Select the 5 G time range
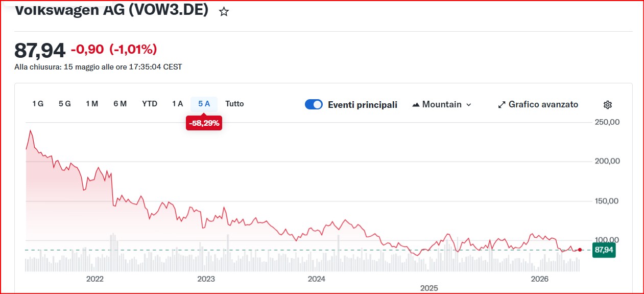 pos(64,104)
